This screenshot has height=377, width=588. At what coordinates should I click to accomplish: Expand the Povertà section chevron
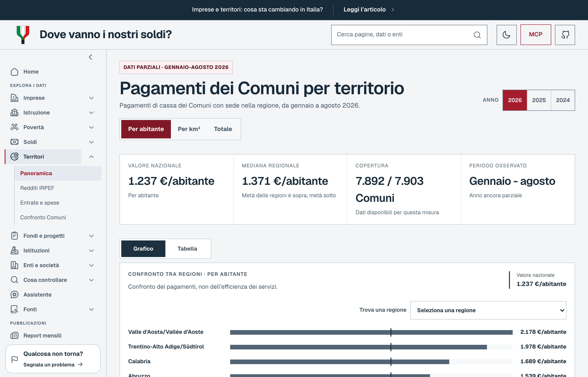(x=91, y=127)
